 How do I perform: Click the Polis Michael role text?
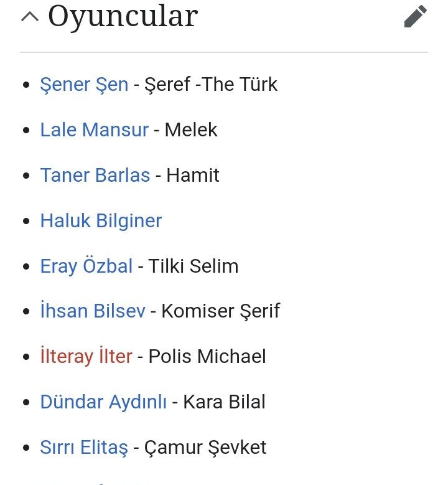[207, 356]
